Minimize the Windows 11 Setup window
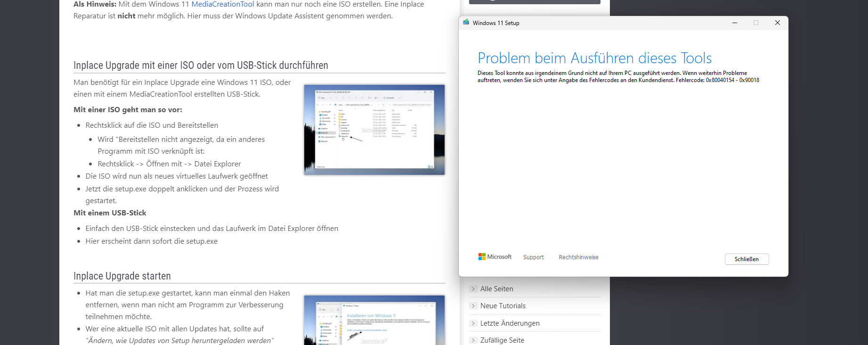 click(x=734, y=23)
